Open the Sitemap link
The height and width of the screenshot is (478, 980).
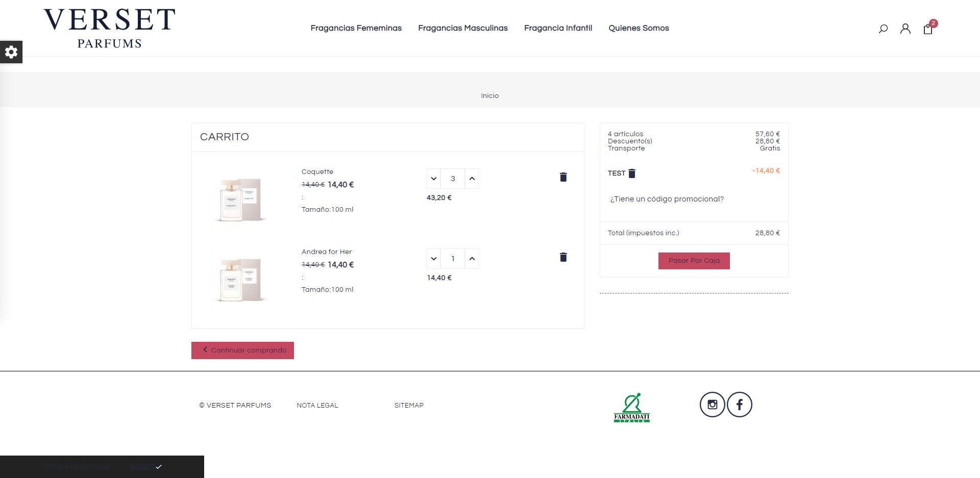click(x=409, y=406)
